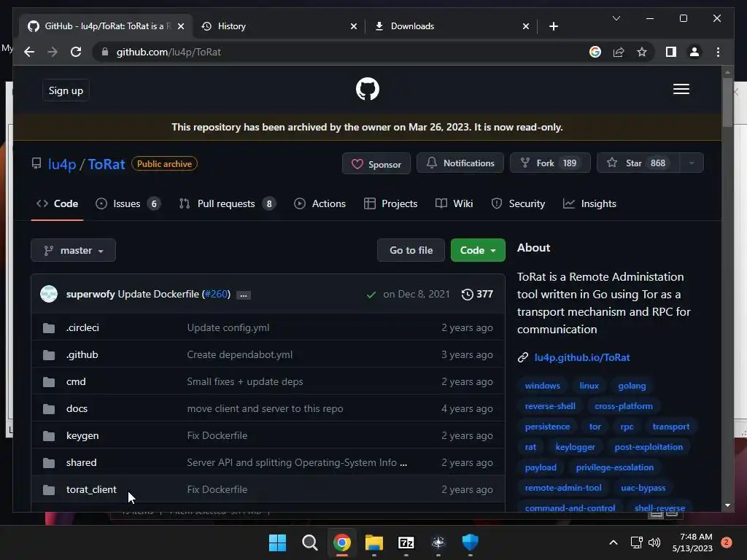Select the Code tab

coord(57,204)
